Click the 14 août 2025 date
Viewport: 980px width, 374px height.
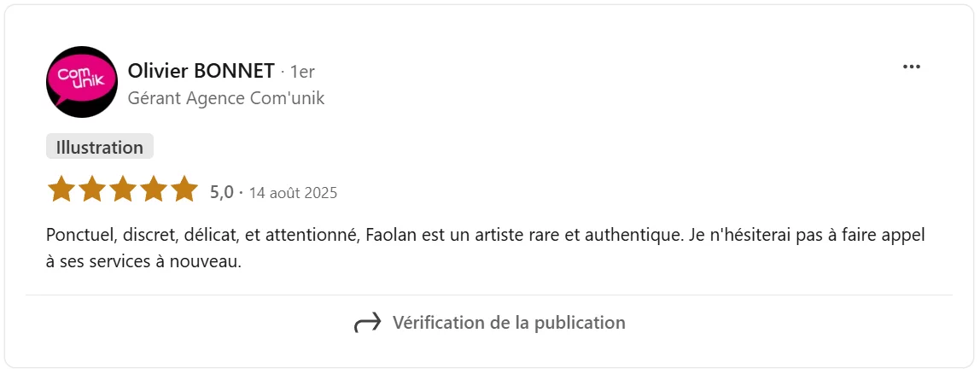[x=293, y=193]
